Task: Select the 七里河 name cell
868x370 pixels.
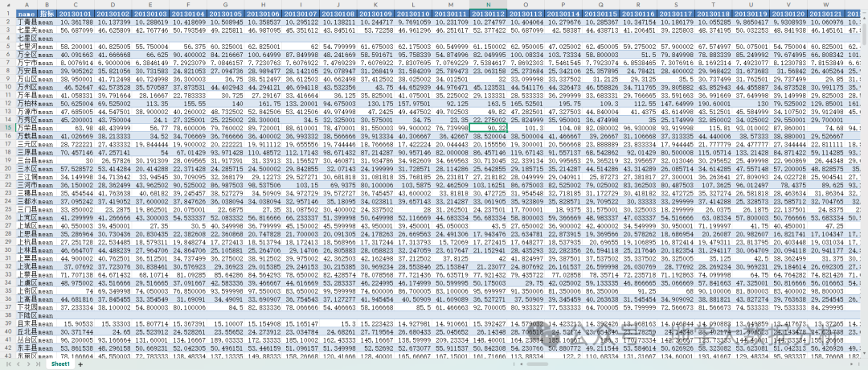Action: (27, 47)
